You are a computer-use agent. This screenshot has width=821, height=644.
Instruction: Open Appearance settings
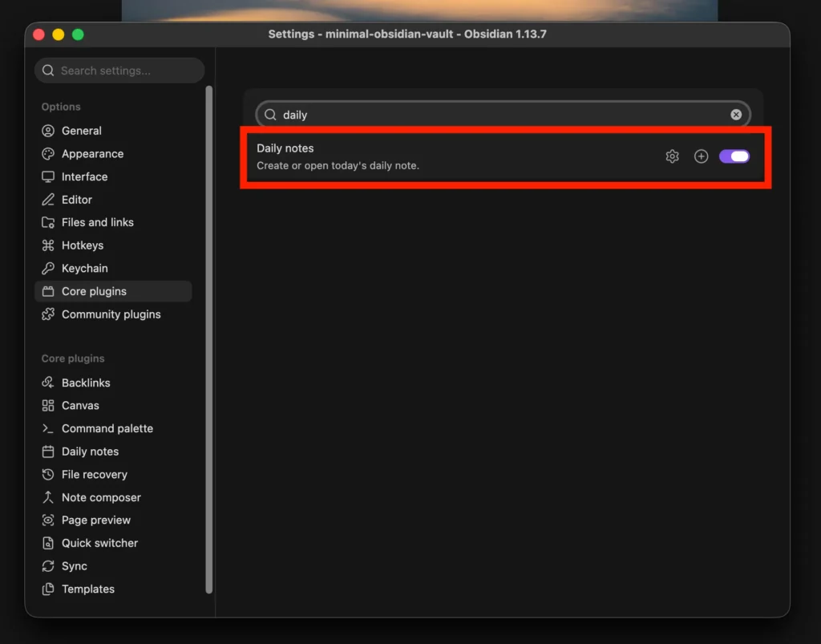point(113,154)
